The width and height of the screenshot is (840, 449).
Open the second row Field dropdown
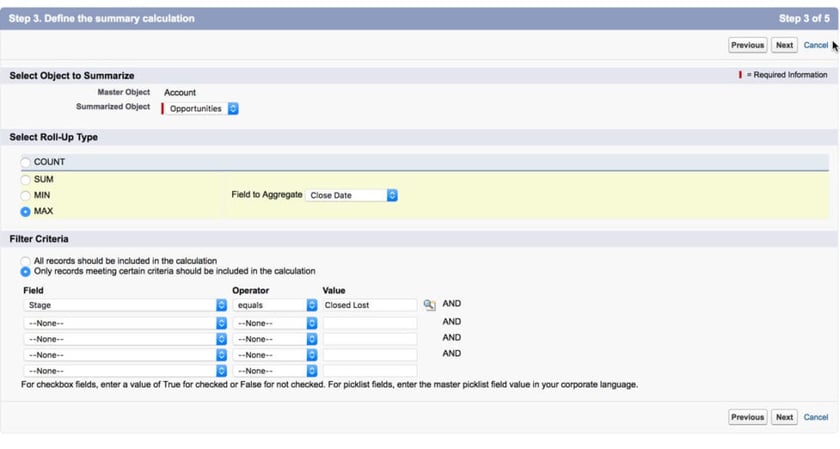(125, 323)
